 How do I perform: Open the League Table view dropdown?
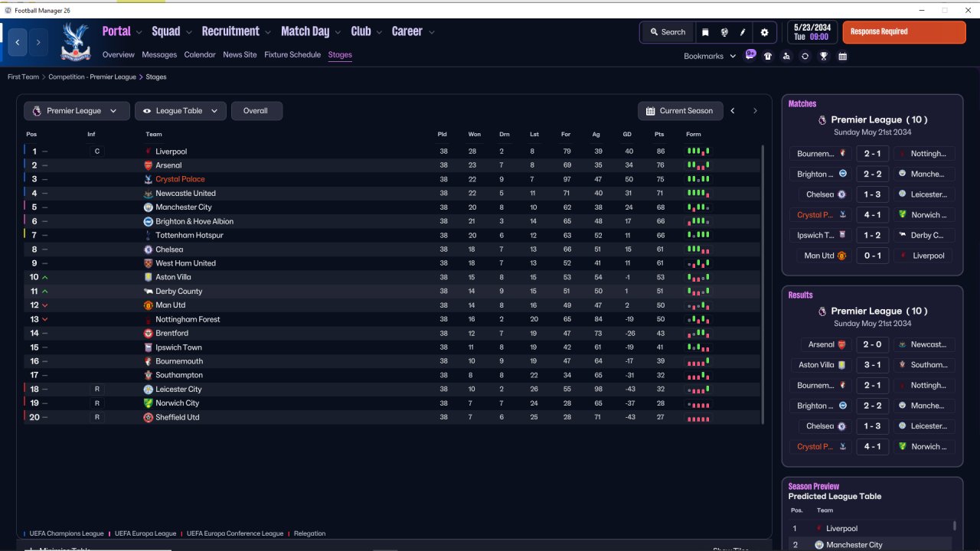181,111
